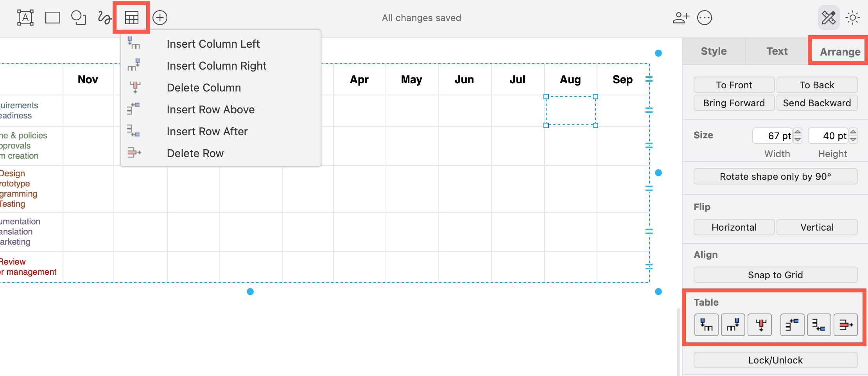868x376 pixels.
Task: Toggle light mode with sun icon
Action: tap(853, 17)
